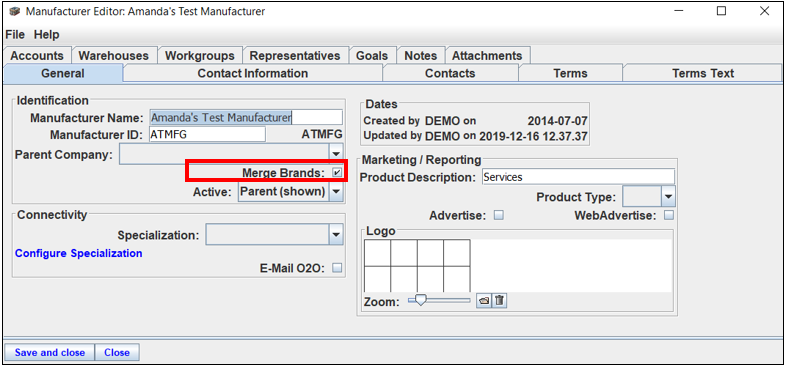Click the logo browse folder icon
Viewport: 786px width, 365px height.
point(484,301)
